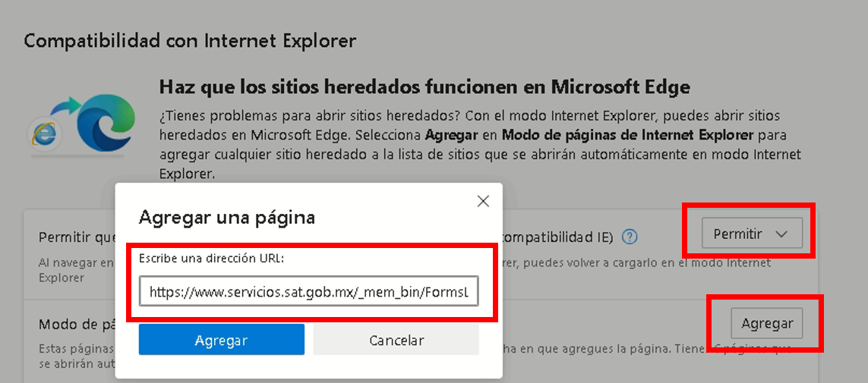Open the Permitir dropdown

coord(751,234)
